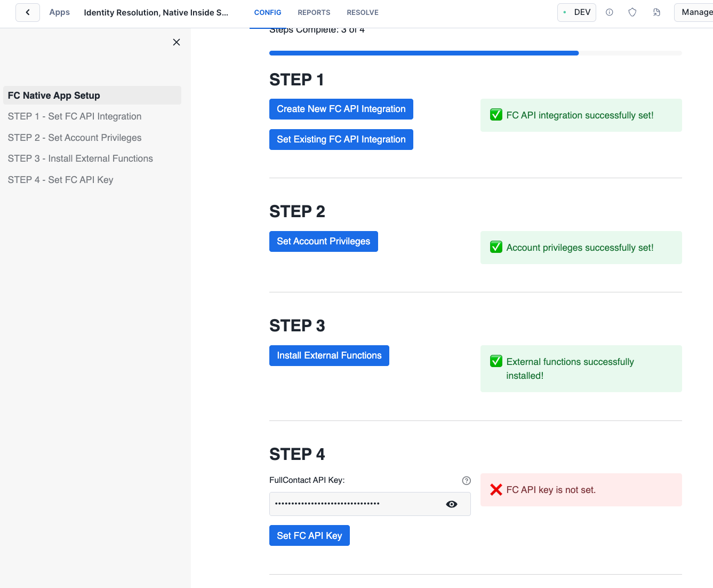Click the Set FC API Key button
The image size is (713, 588).
click(x=309, y=535)
